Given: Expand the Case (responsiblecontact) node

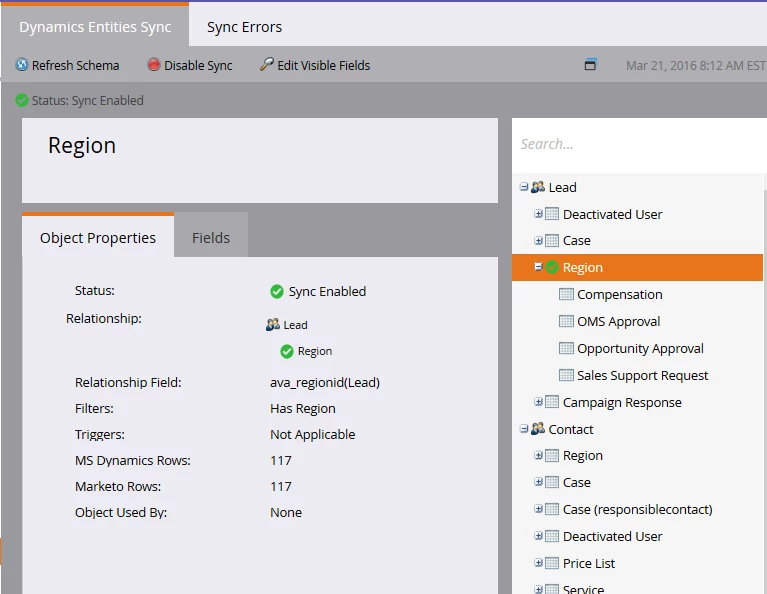Looking at the screenshot, I should 538,509.
